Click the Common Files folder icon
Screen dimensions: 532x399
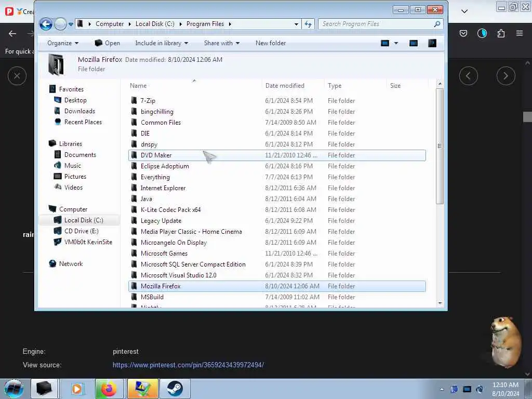point(134,123)
